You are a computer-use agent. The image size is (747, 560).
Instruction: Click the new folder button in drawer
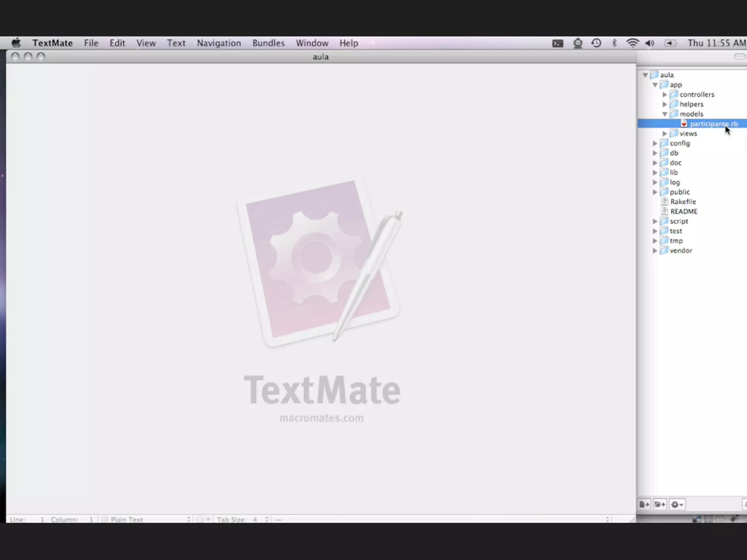point(660,505)
